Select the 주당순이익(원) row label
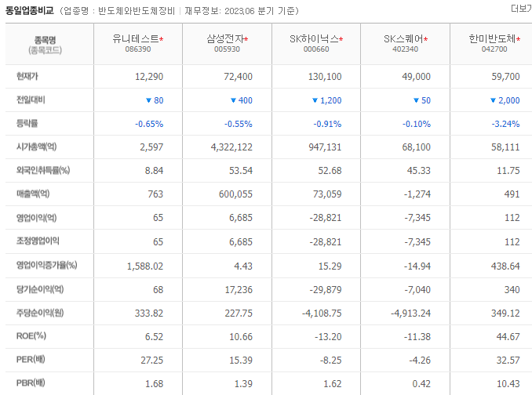 40,313
